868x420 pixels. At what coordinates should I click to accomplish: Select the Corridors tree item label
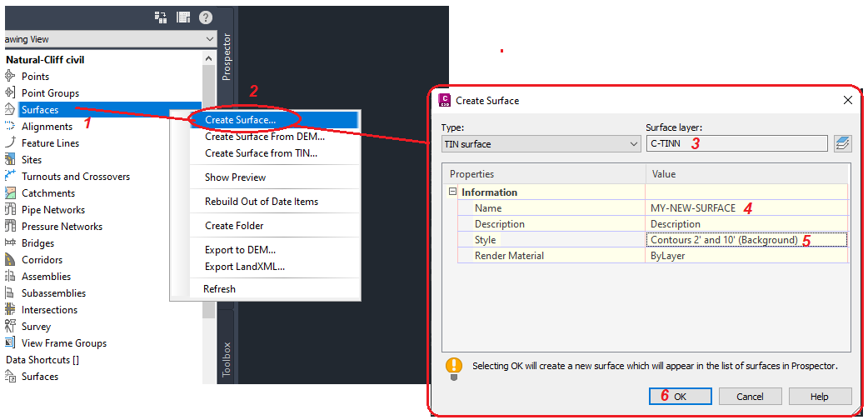tap(42, 259)
